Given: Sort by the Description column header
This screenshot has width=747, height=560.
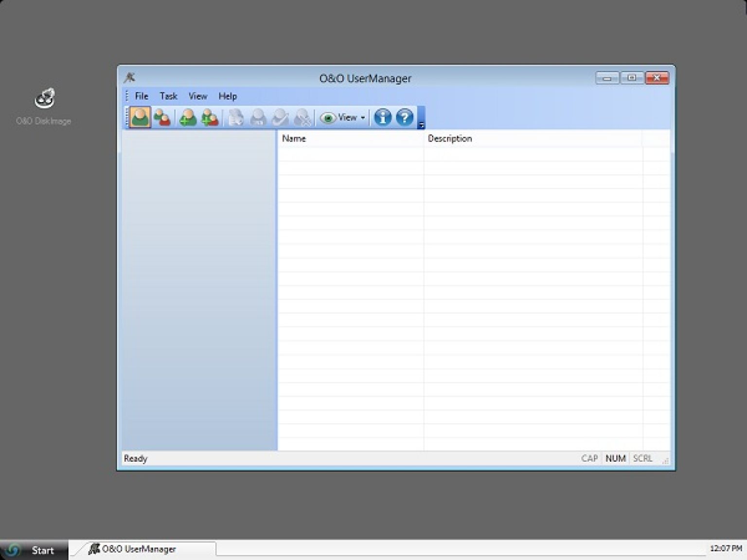Looking at the screenshot, I should 533,139.
